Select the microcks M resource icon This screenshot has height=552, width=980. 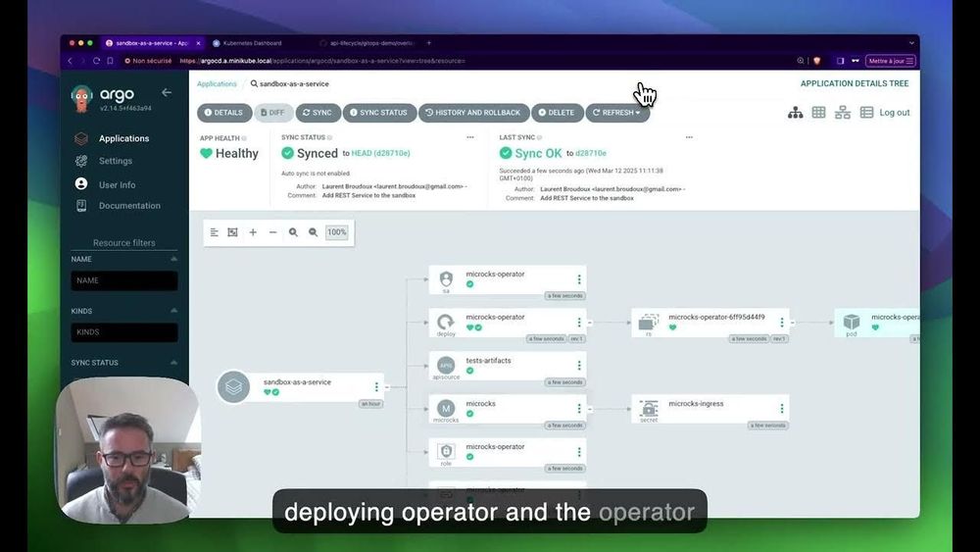[x=446, y=408]
